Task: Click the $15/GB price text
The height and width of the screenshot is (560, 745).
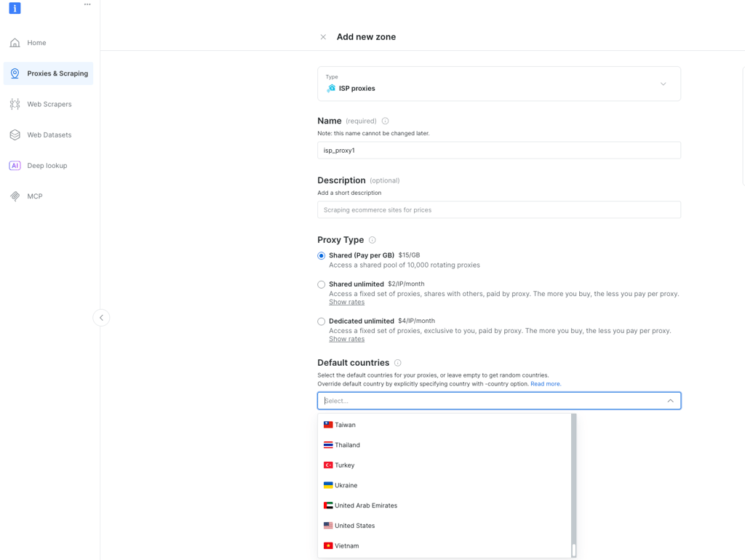Action: [x=409, y=255]
